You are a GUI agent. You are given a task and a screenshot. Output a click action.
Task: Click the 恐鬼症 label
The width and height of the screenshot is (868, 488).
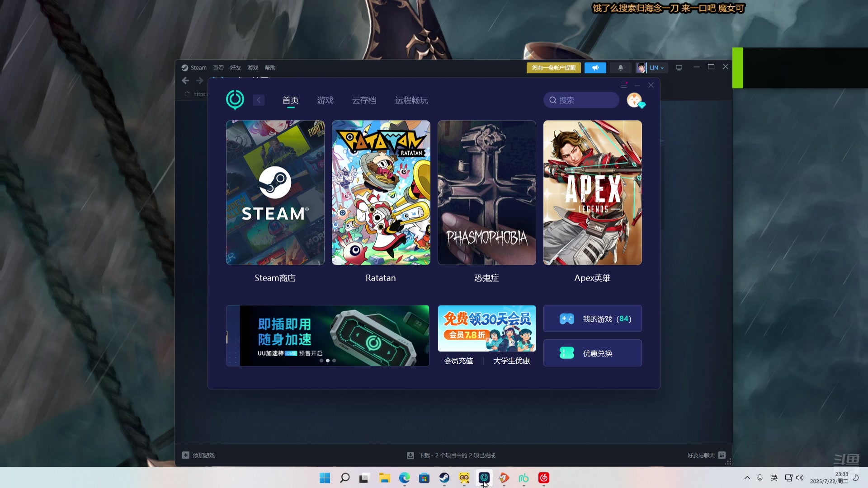pyautogui.click(x=486, y=278)
